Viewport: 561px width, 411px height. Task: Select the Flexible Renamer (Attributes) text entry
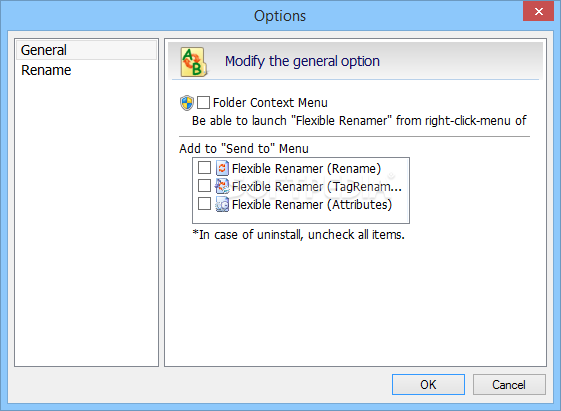coord(312,205)
